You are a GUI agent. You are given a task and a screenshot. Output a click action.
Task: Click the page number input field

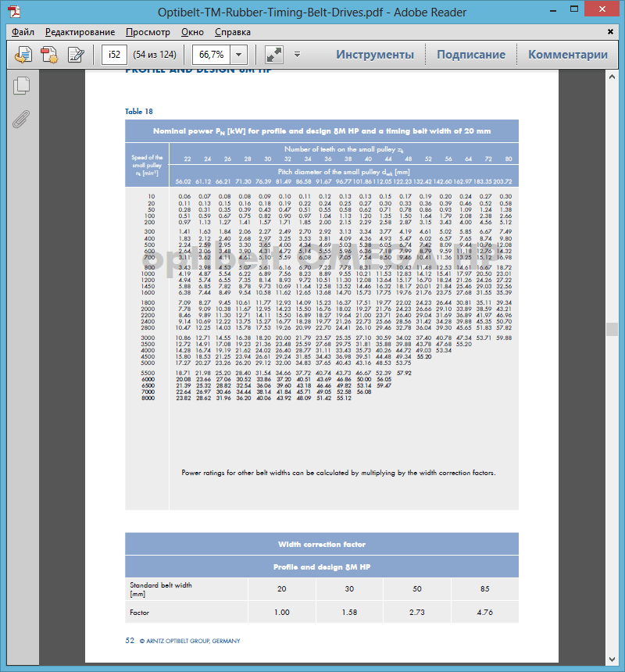[114, 55]
